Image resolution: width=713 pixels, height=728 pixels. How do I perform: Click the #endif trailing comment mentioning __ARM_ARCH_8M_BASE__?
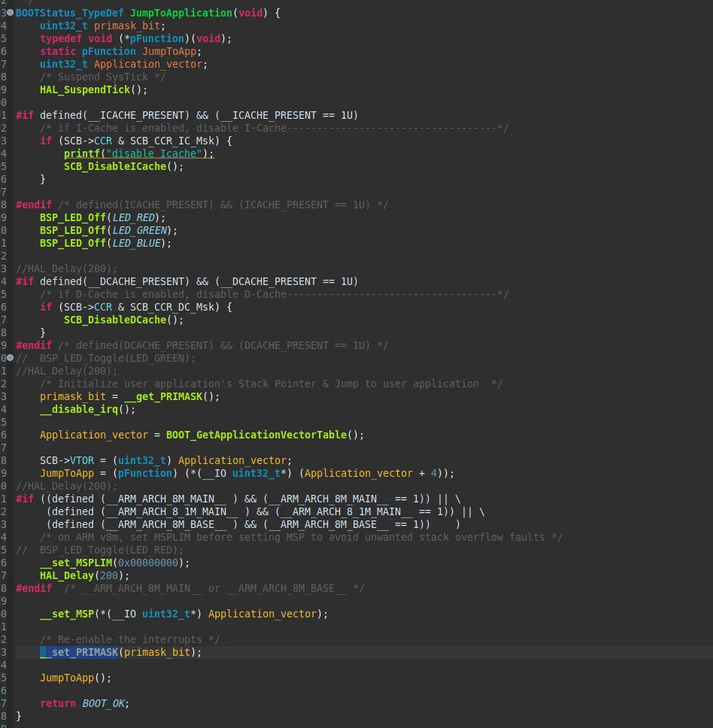[214, 588]
